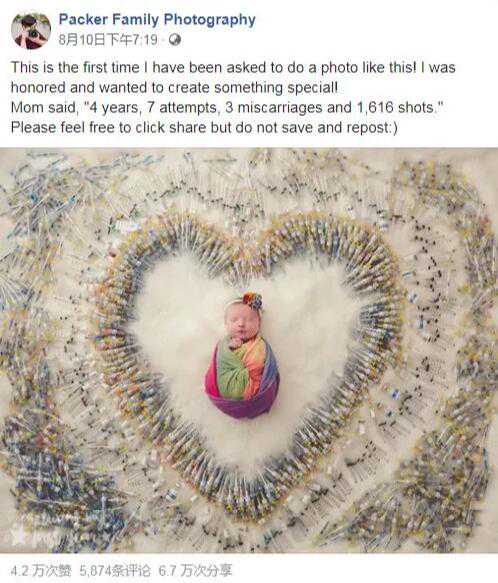Viewport: 498px width, 583px height.
Task: Click the 'Mom said' quote line
Action: pyautogui.click(x=228, y=108)
